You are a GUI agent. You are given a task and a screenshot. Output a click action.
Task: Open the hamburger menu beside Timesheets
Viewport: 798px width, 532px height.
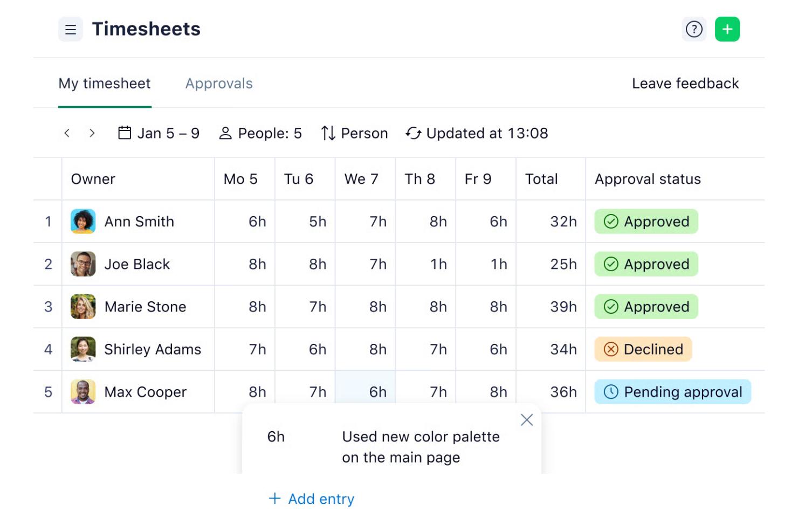[x=71, y=29]
